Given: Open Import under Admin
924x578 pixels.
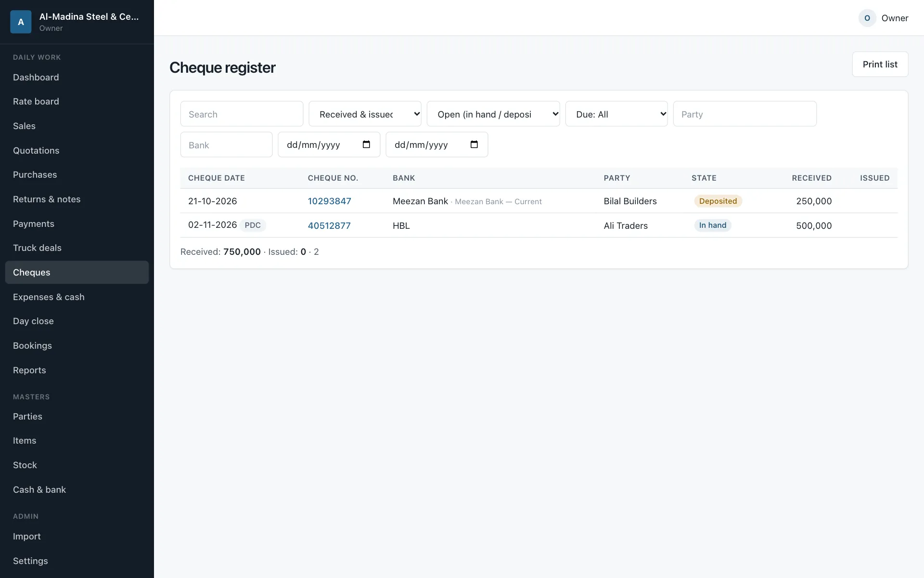Looking at the screenshot, I should click(77, 537).
